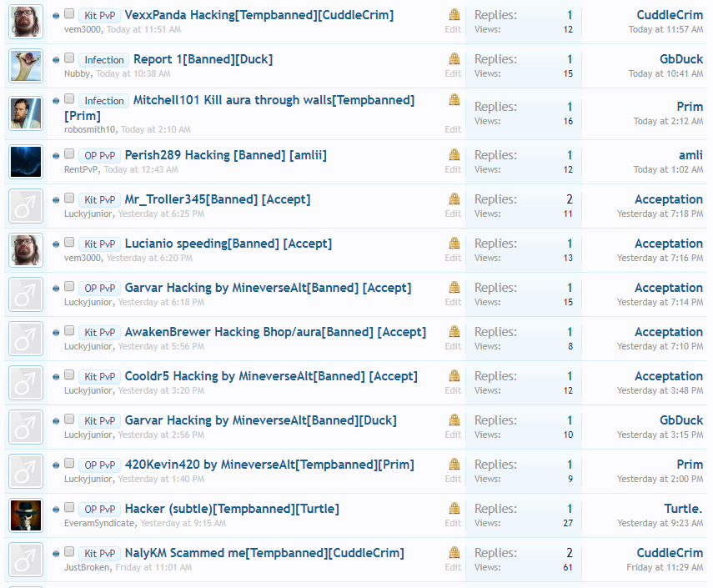
Task: Click lock icon on AwakenBrewer Hacking thread
Action: pyautogui.click(x=454, y=331)
